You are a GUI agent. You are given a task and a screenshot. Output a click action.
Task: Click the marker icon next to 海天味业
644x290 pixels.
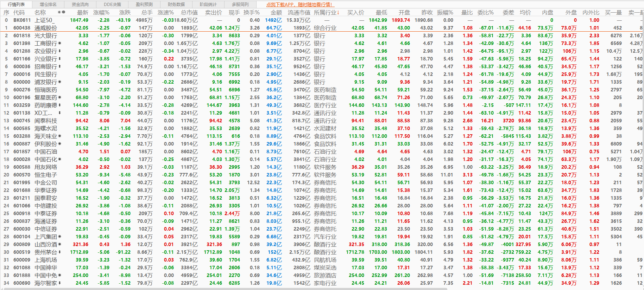coord(60,136)
